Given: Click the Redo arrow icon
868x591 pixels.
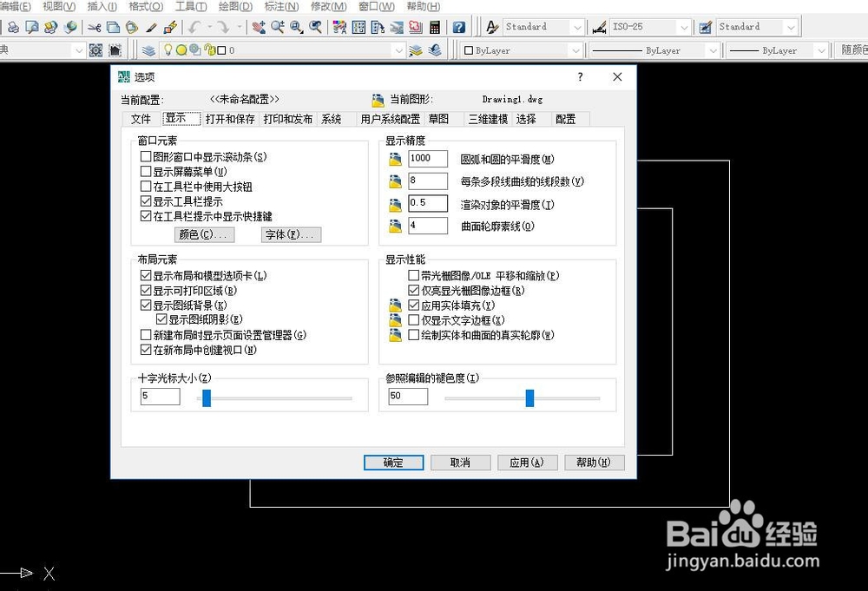Looking at the screenshot, I should (x=223, y=27).
